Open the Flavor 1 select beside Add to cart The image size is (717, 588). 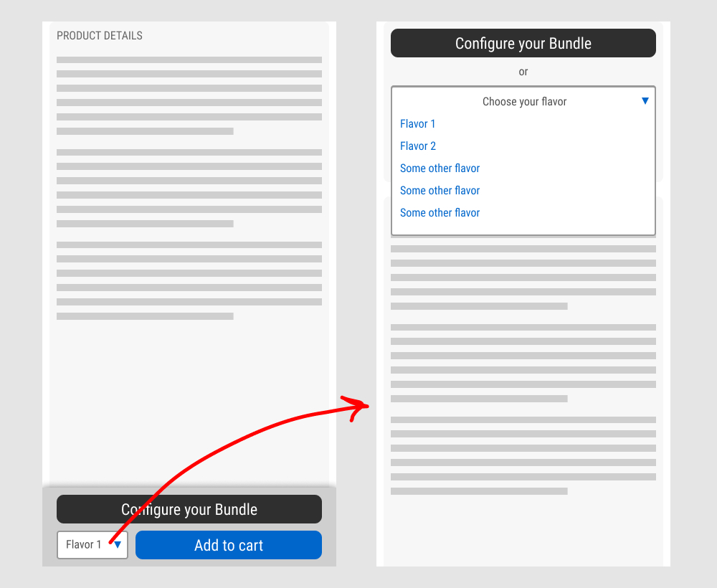pyautogui.click(x=85, y=545)
